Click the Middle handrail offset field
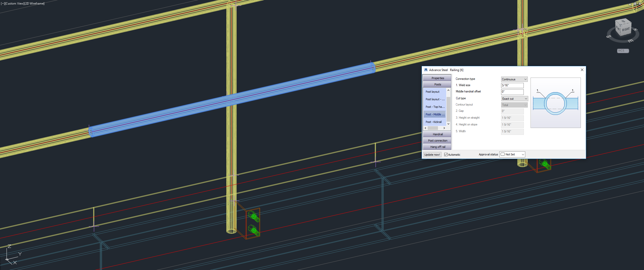 click(512, 92)
